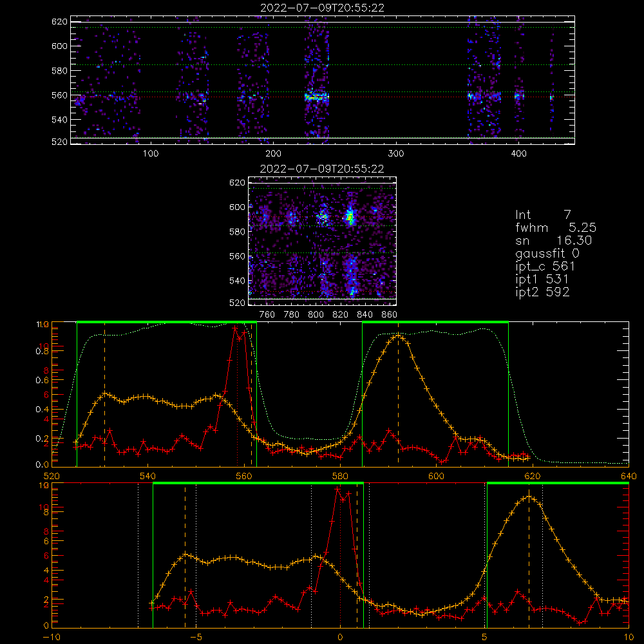Click x-axis label '820' under the square image
This screenshot has height=644, width=644.
click(341, 315)
